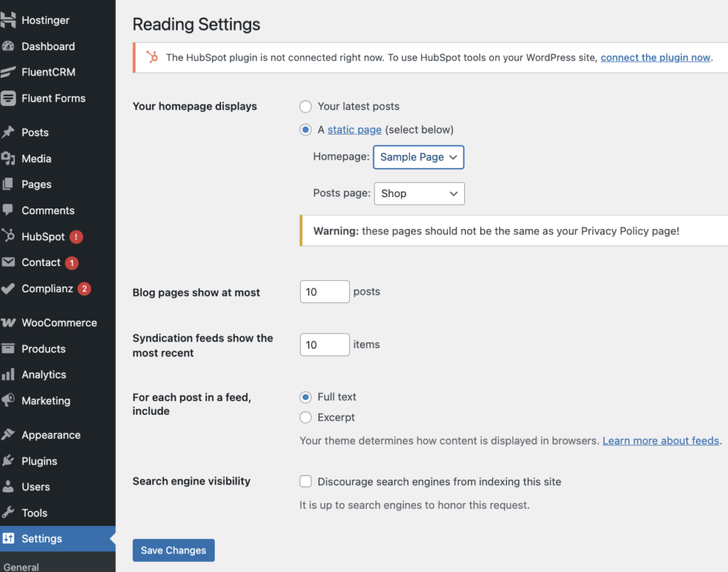728x572 pixels.
Task: Click the 'For each post in a feed, include' label
Action: [x=192, y=404]
